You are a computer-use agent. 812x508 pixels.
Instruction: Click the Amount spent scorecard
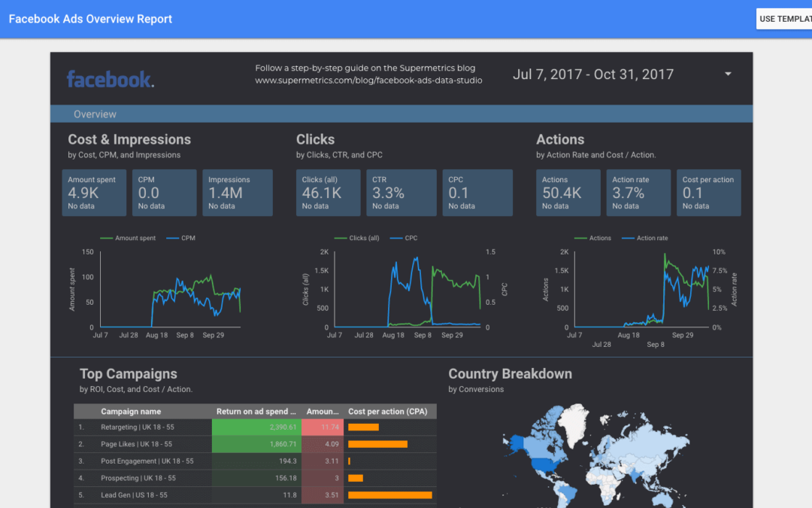tap(95, 193)
